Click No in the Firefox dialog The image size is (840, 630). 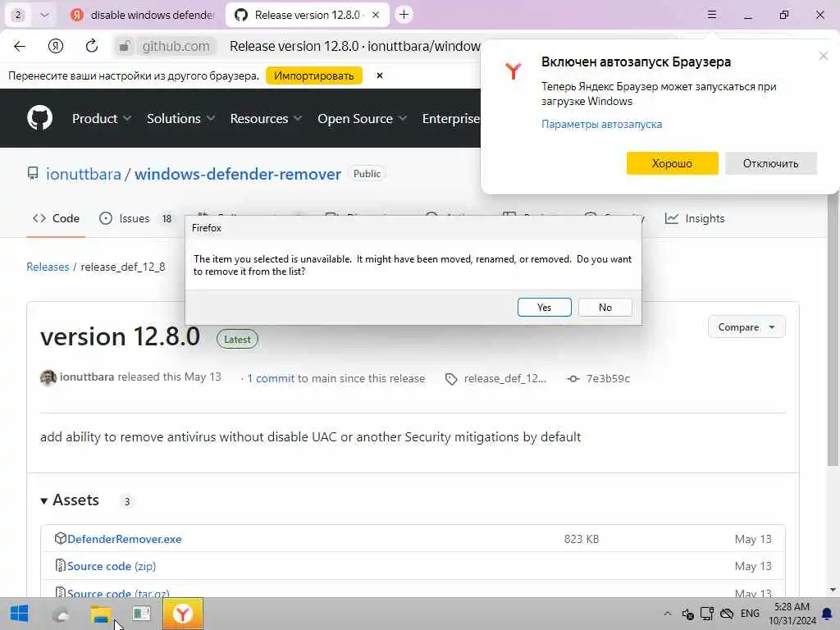click(x=605, y=307)
